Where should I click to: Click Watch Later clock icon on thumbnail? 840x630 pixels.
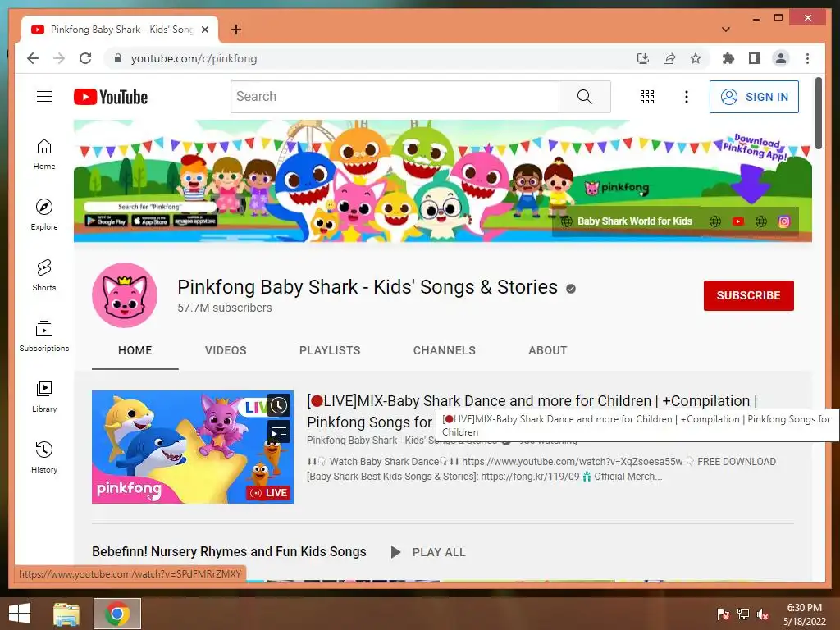pyautogui.click(x=279, y=405)
